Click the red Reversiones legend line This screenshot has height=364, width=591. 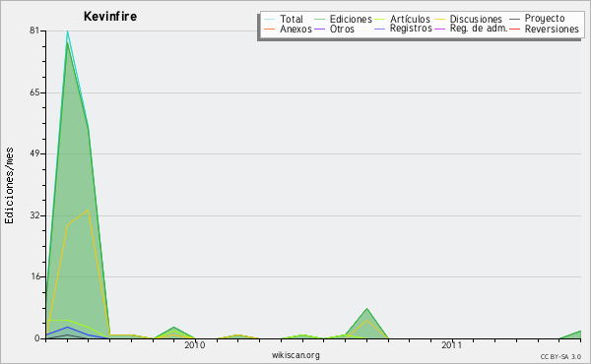(514, 29)
